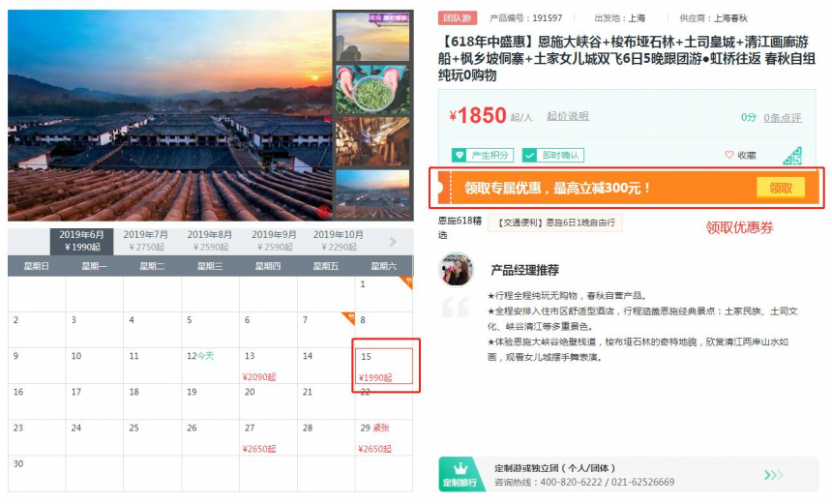This screenshot has width=832, height=504.
Task: Click the product manager avatar photo
Action: (x=456, y=270)
